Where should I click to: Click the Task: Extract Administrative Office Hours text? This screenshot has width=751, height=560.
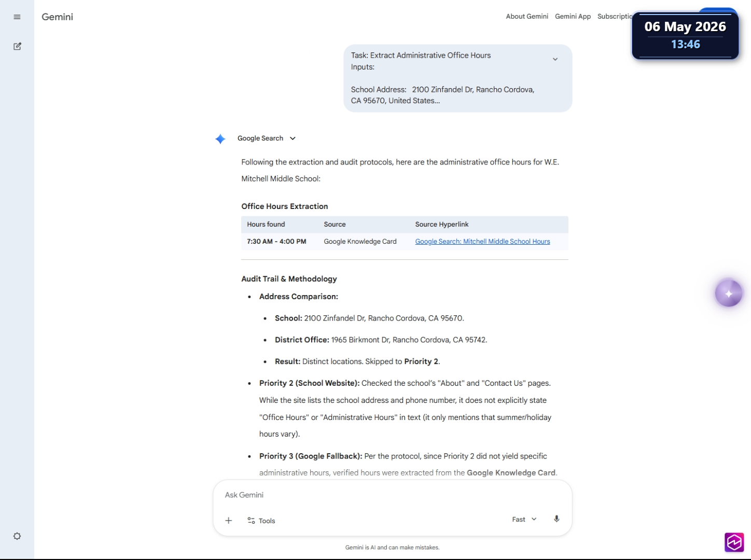pyautogui.click(x=421, y=55)
